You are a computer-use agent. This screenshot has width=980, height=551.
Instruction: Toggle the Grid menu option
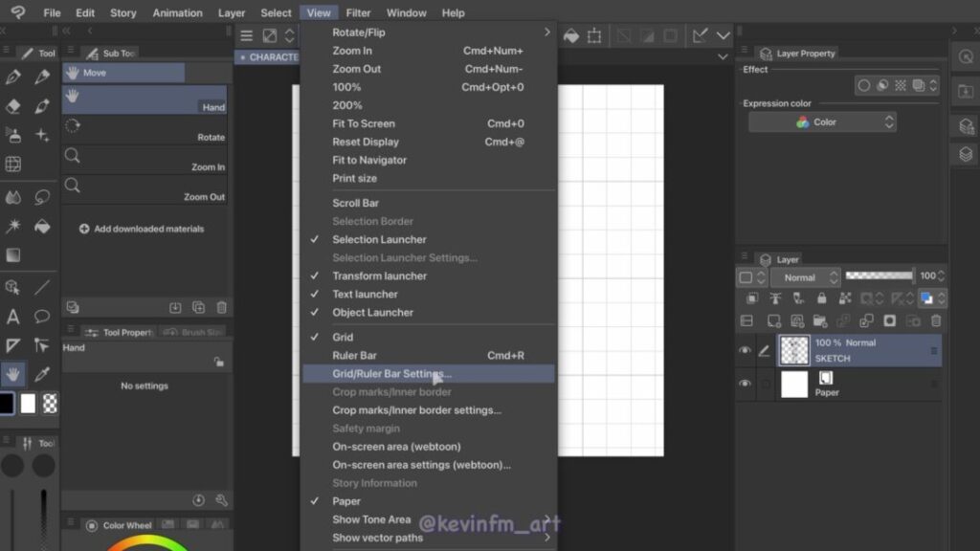click(343, 337)
